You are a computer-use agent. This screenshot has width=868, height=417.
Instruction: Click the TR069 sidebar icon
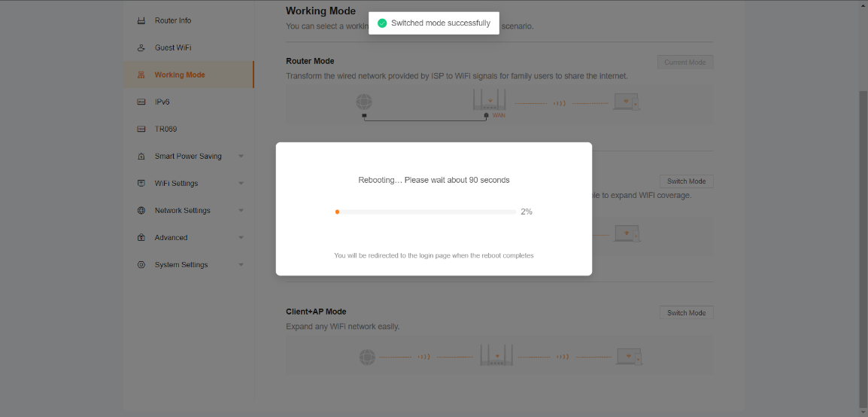coord(141,129)
